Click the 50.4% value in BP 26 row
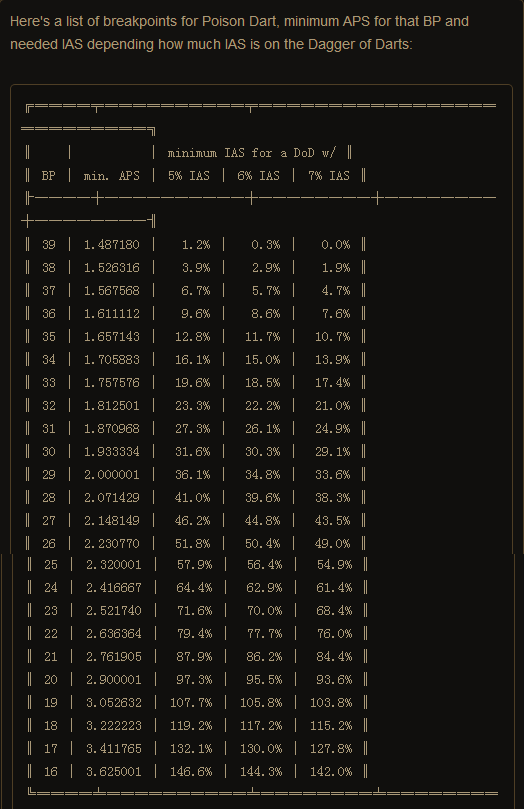The width and height of the screenshot is (524, 809). coord(262,544)
